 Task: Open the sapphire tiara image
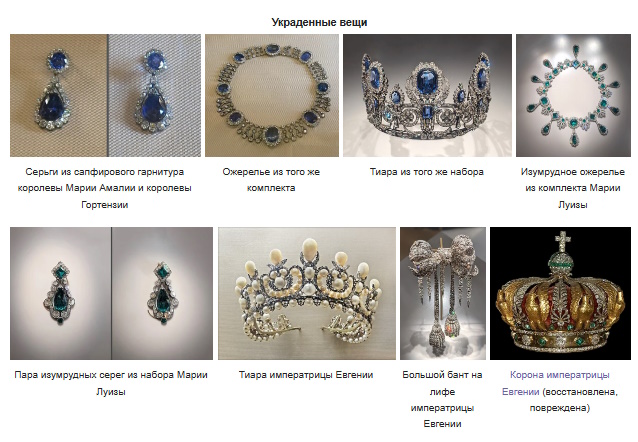coord(427,95)
